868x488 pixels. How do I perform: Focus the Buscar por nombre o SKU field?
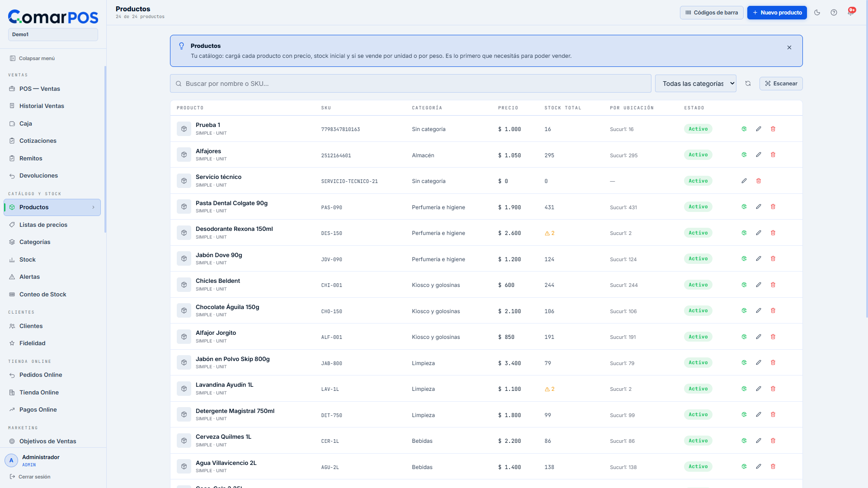(410, 84)
